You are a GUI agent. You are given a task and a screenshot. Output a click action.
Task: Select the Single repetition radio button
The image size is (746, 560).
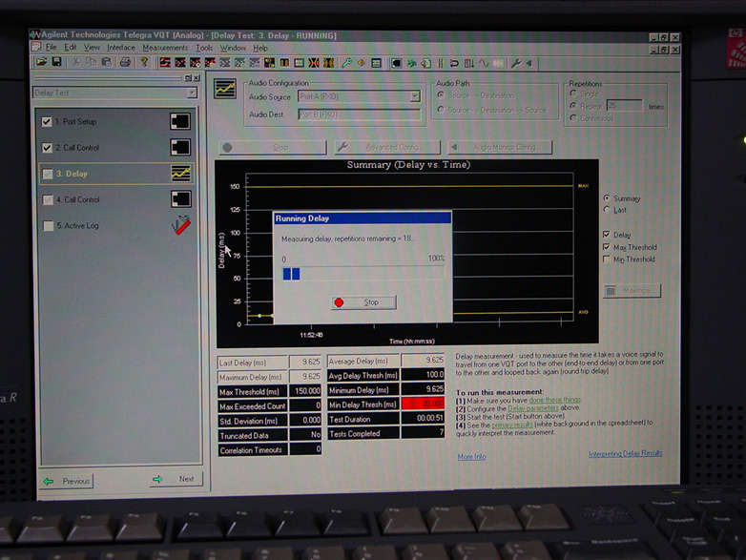(573, 93)
